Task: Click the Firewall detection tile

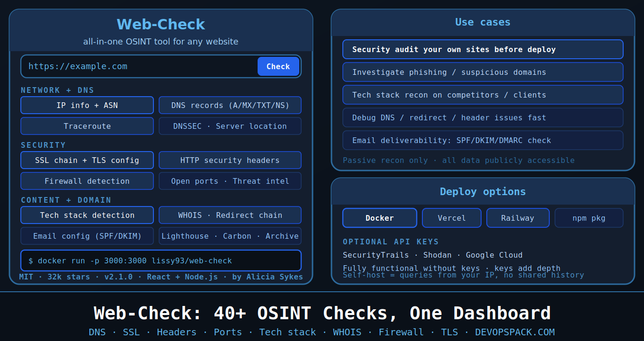Action: coord(87,181)
